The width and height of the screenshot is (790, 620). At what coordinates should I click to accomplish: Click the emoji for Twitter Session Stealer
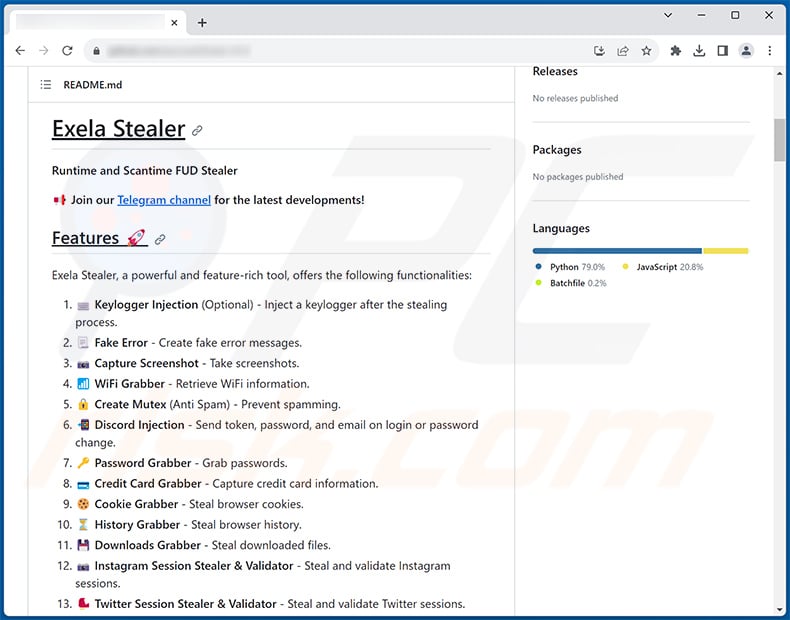coord(83,603)
